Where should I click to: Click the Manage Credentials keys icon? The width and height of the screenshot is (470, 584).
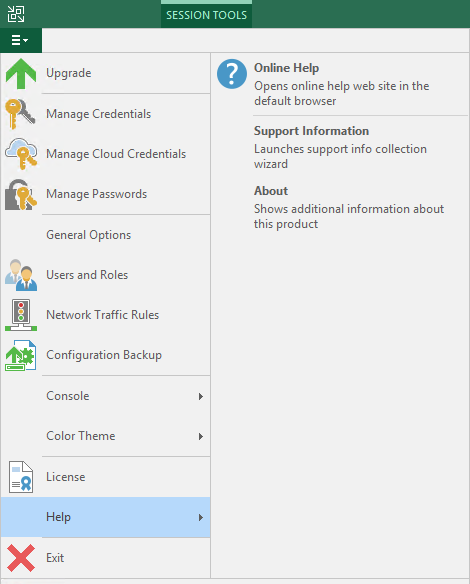[20, 114]
